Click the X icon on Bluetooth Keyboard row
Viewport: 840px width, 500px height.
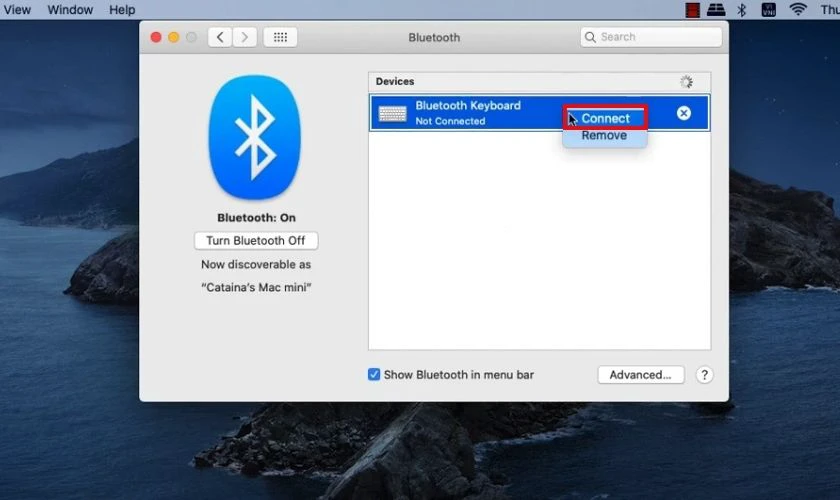684,113
